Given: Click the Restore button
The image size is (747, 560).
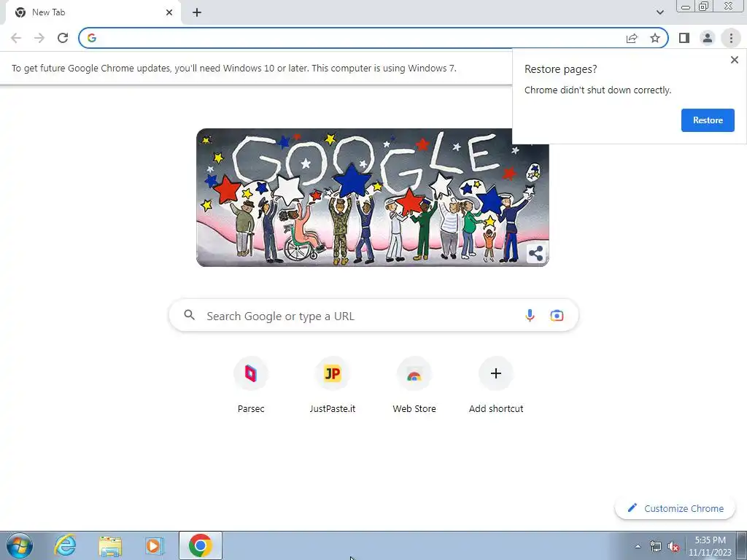Looking at the screenshot, I should (x=708, y=120).
